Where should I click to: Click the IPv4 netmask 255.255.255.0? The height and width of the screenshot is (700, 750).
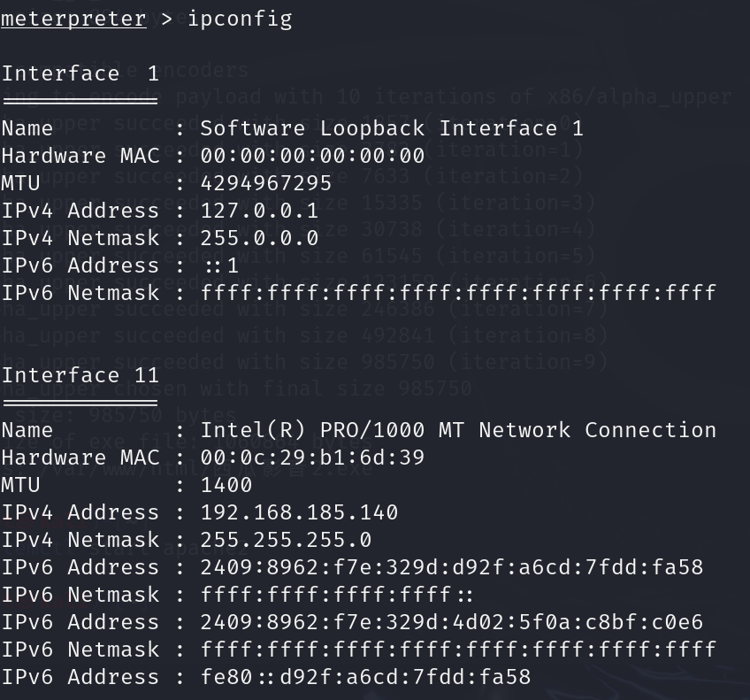tap(286, 540)
